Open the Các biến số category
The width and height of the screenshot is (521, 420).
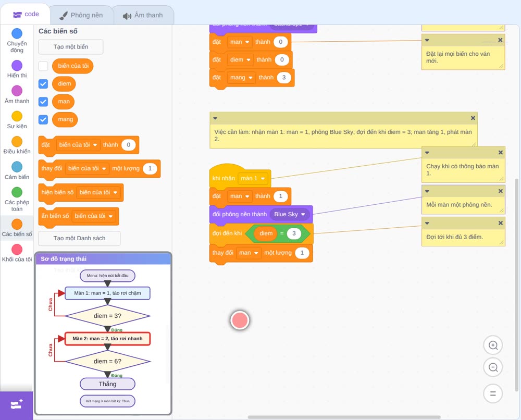(17, 228)
